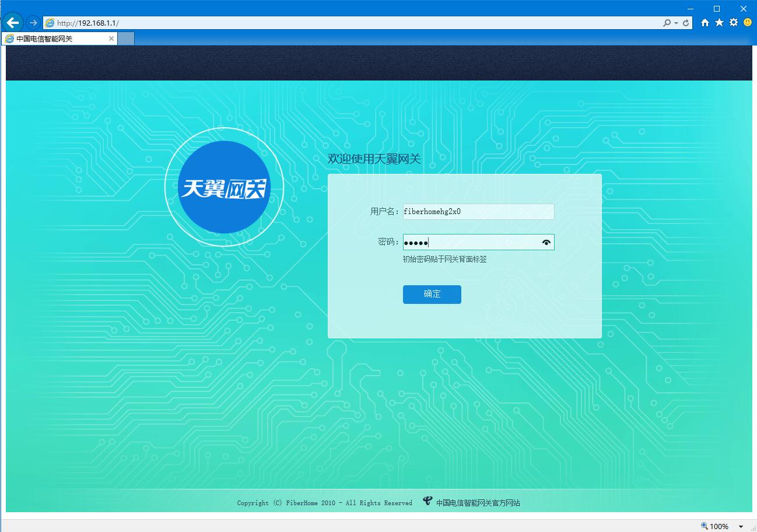Toggle password visibility with the eye icon
Image resolution: width=757 pixels, height=532 pixels.
click(546, 242)
